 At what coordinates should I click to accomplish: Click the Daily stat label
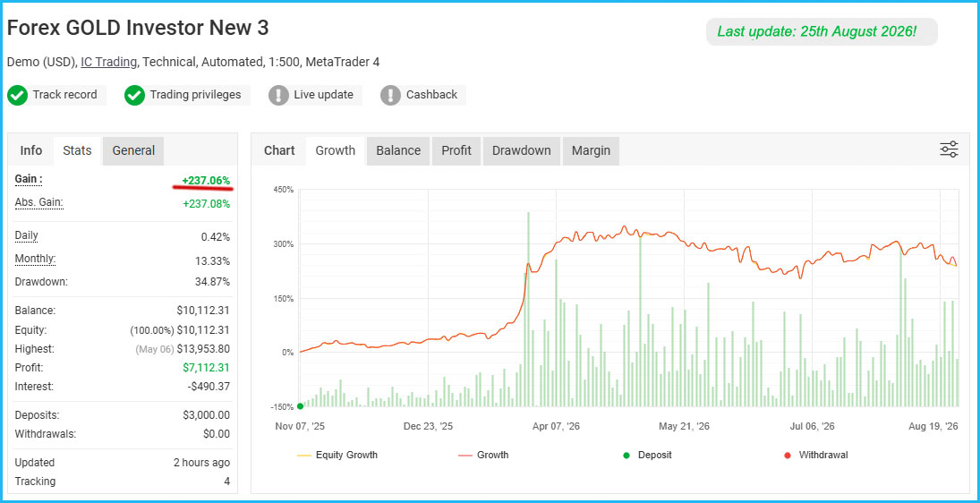click(26, 235)
